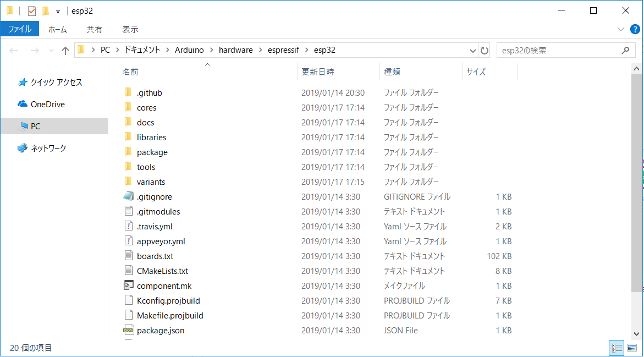644x357 pixels.
Task: Open the recent locations dropdown arrow
Action: tap(51, 51)
